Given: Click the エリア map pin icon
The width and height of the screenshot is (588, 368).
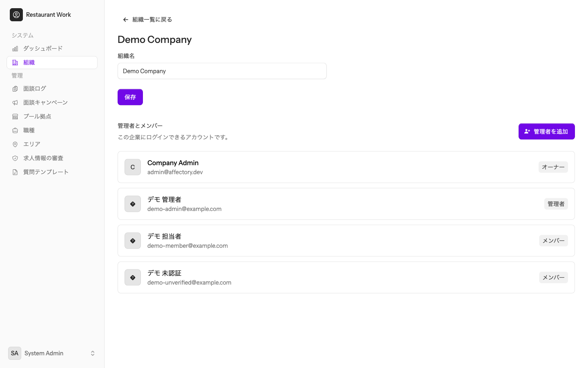Looking at the screenshot, I should point(15,144).
